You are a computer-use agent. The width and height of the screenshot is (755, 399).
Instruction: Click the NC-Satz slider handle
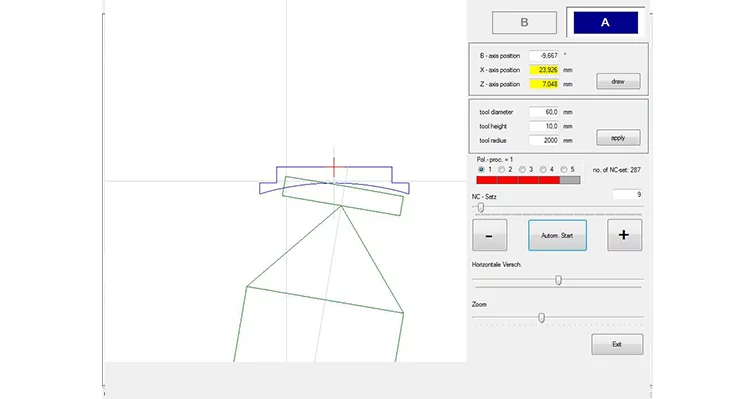[481, 207]
